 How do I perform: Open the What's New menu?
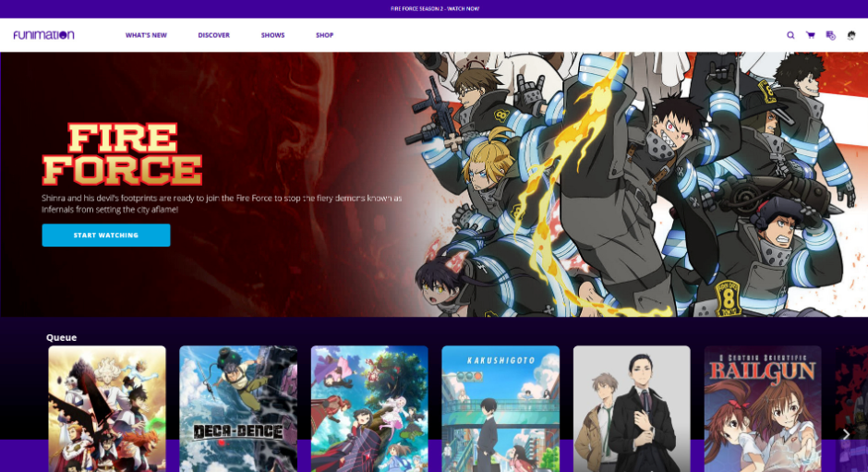pyautogui.click(x=146, y=35)
